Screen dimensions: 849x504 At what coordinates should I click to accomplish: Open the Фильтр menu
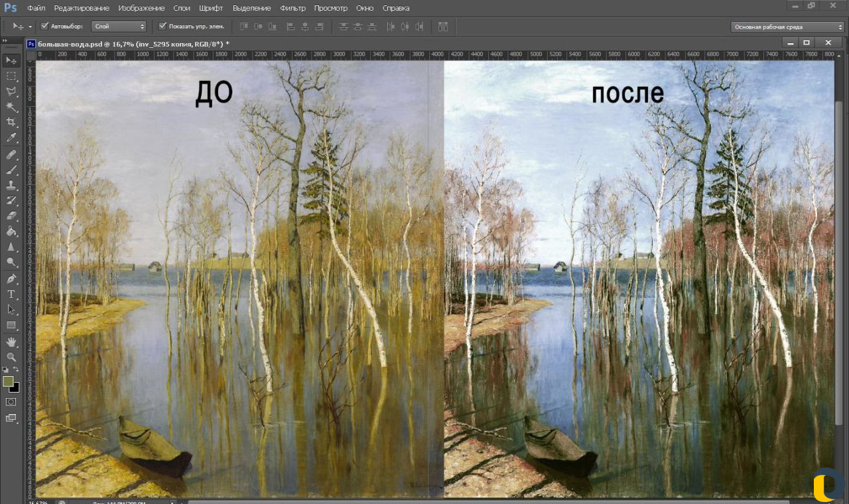click(x=293, y=8)
